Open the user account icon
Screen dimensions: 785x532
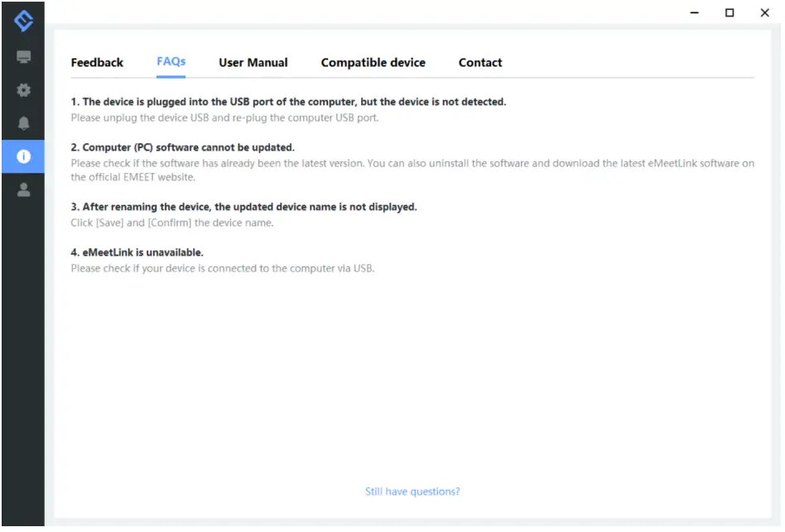(23, 189)
